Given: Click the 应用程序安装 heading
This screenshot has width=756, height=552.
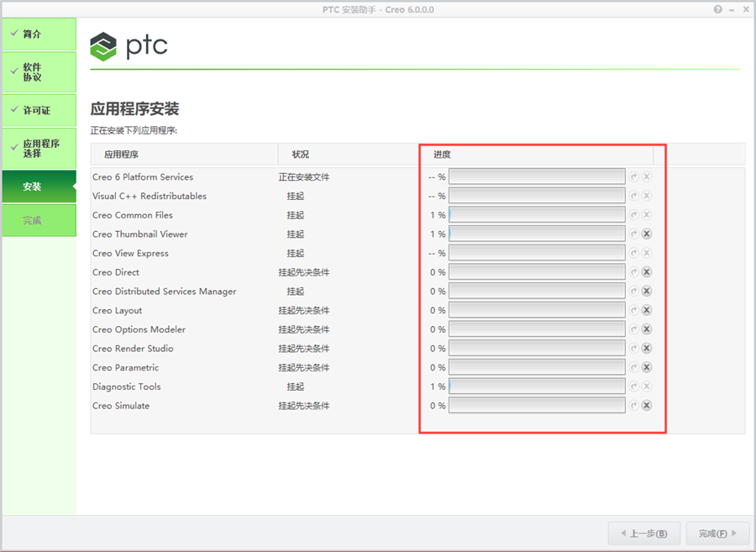Looking at the screenshot, I should pyautogui.click(x=134, y=109).
